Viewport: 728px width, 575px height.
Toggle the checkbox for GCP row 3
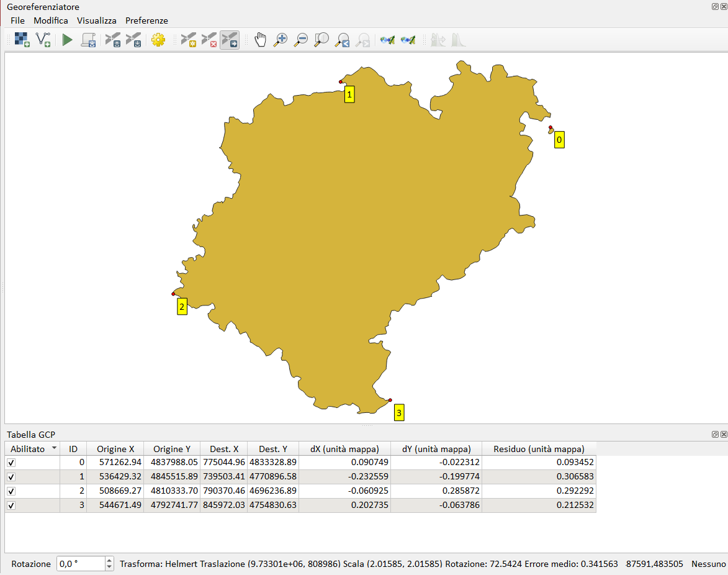click(x=11, y=505)
